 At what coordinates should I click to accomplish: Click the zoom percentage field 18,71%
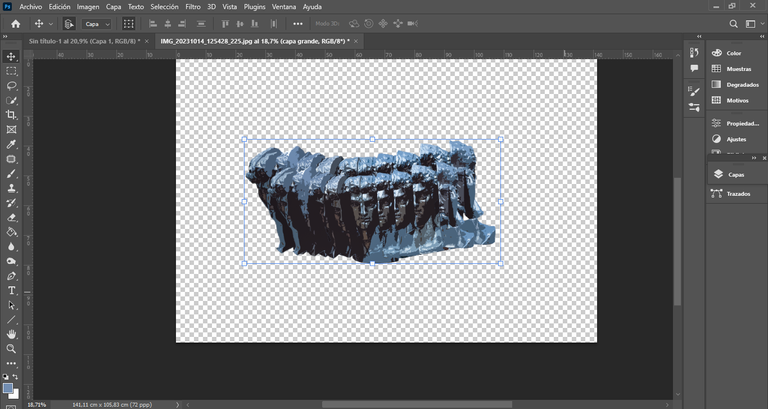37,405
